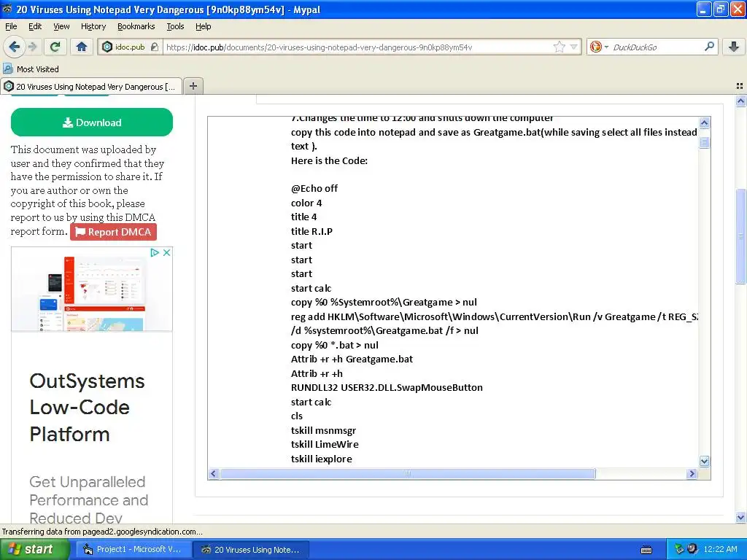Image resolution: width=747 pixels, height=560 pixels.
Task: Click the 20 Viruses Using Note... taskbar item
Action: [251, 550]
